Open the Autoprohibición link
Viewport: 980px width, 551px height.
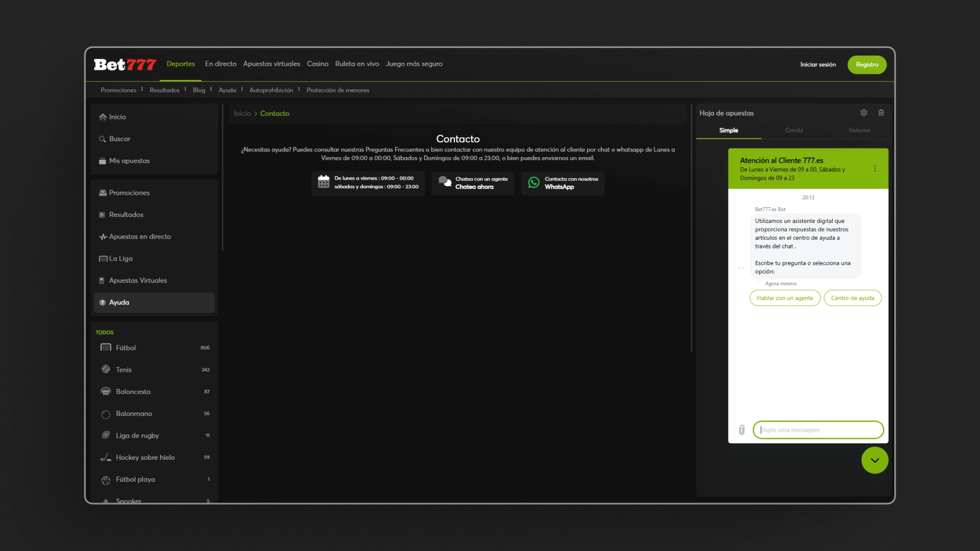271,90
